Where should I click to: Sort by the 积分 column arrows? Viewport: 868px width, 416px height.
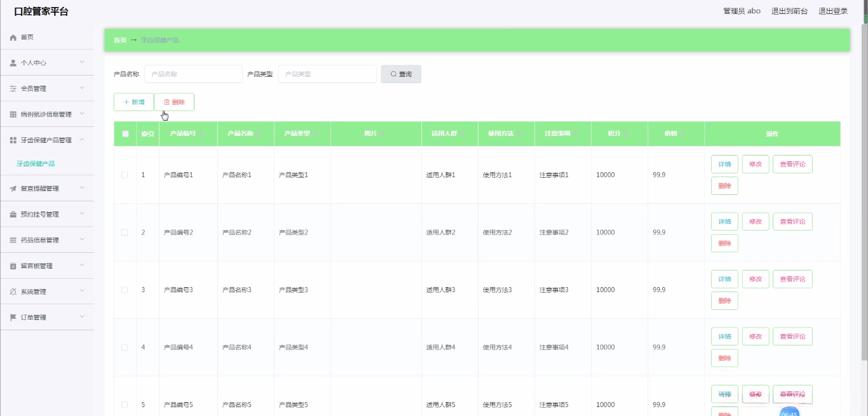click(627, 134)
